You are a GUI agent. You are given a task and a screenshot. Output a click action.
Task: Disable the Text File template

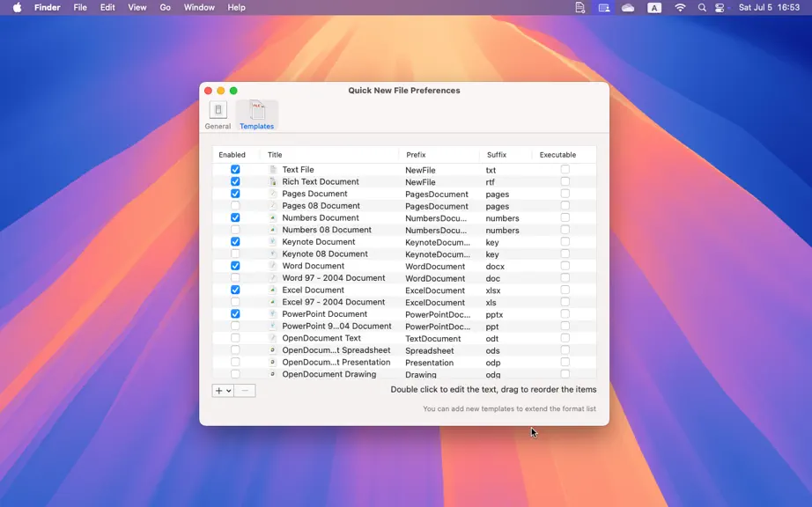pyautogui.click(x=235, y=169)
